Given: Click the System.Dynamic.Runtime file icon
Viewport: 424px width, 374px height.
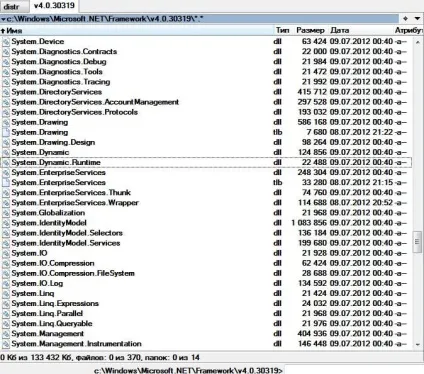Looking at the screenshot, I should [x=6, y=162].
